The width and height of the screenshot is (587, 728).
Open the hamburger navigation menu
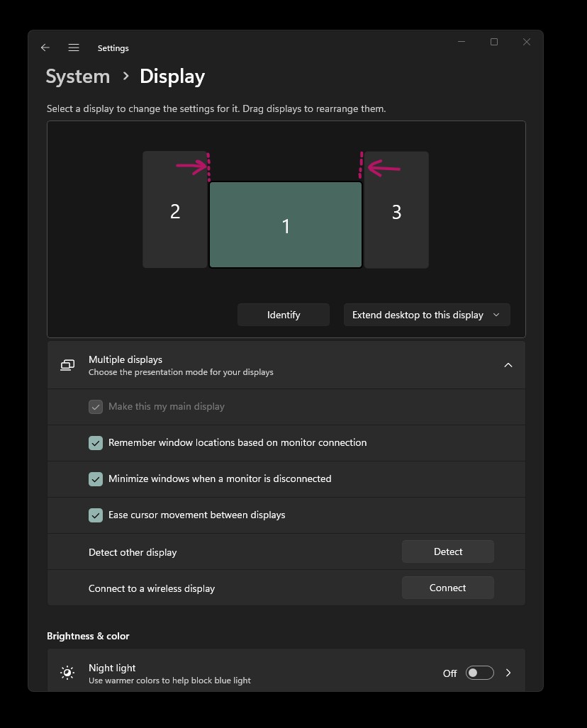click(x=74, y=47)
